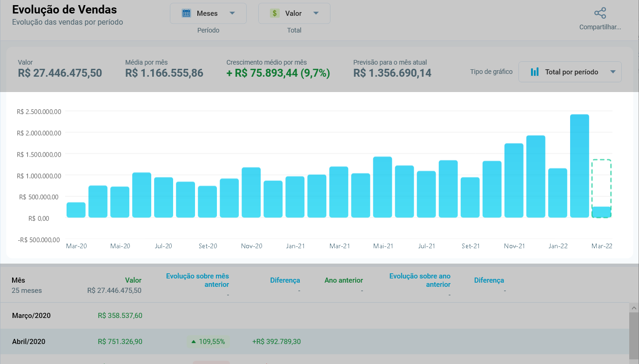The height and width of the screenshot is (364, 639).
Task: Click the bar chart icon in Tipo de gráfico
Action: (x=535, y=72)
